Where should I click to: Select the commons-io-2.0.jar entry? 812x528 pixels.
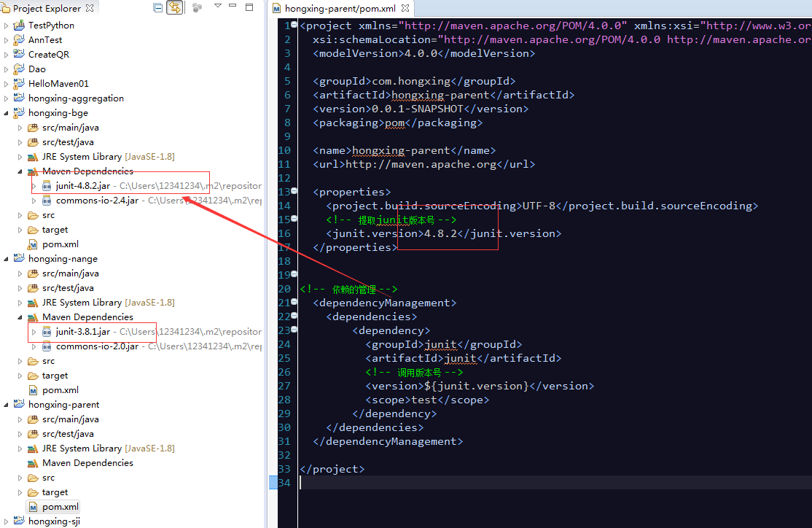pos(98,346)
